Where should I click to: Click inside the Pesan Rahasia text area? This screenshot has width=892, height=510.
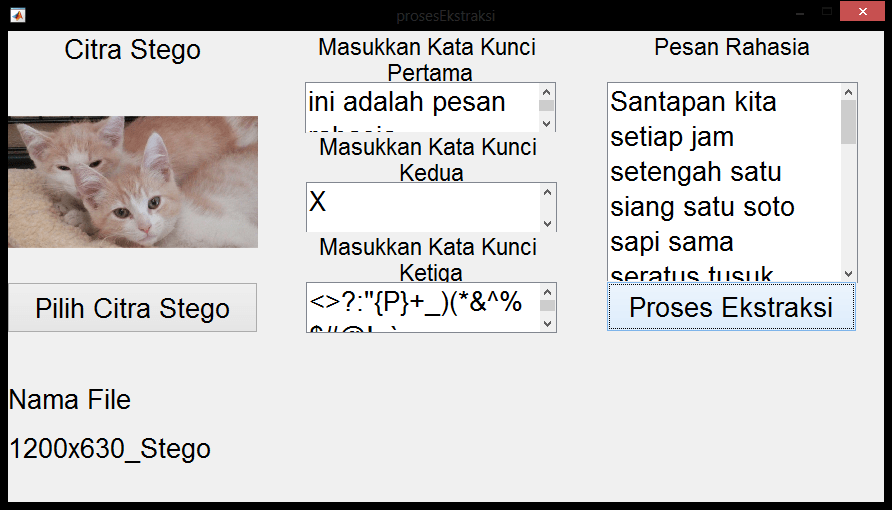(722, 182)
